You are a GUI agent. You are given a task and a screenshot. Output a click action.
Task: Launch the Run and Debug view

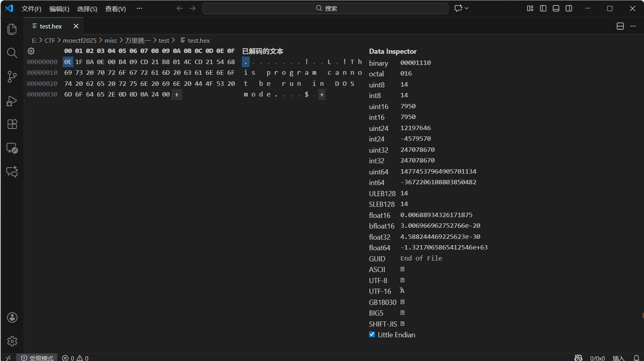point(12,101)
